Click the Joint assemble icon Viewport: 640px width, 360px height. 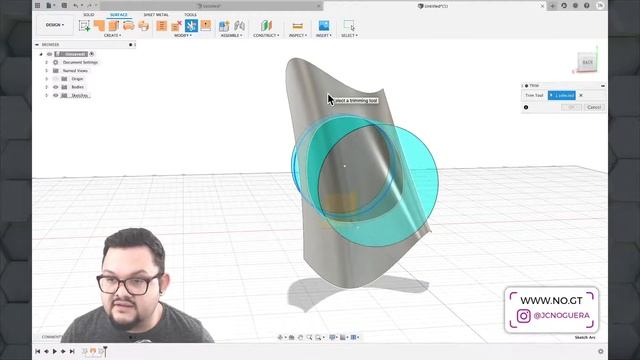(240, 26)
